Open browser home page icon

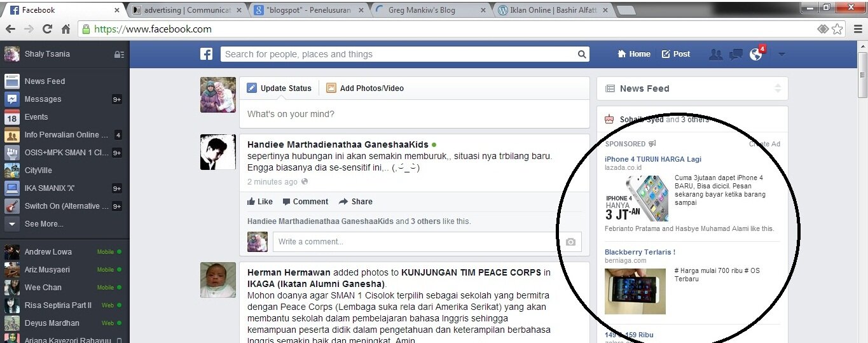(65, 29)
